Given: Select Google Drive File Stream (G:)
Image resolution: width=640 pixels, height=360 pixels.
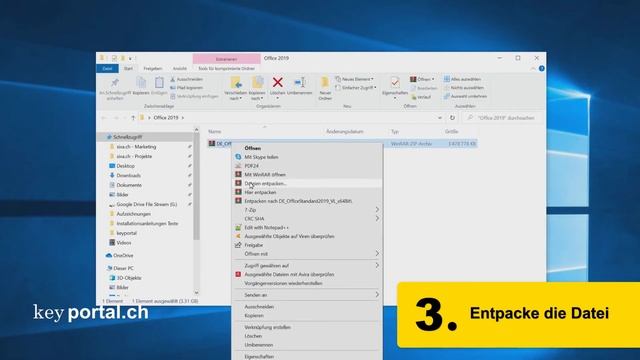Looking at the screenshot, I should click(x=147, y=204).
